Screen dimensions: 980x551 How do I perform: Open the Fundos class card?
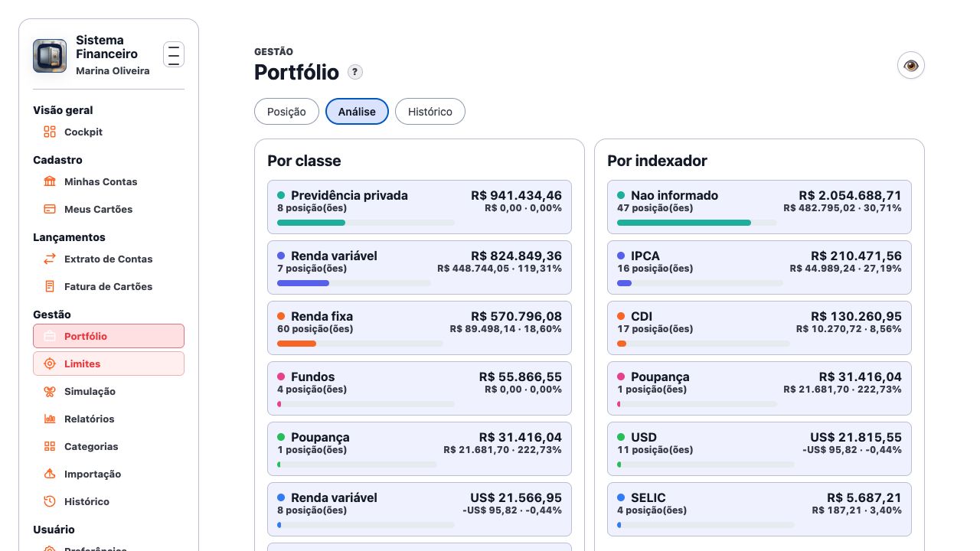pyautogui.click(x=420, y=388)
